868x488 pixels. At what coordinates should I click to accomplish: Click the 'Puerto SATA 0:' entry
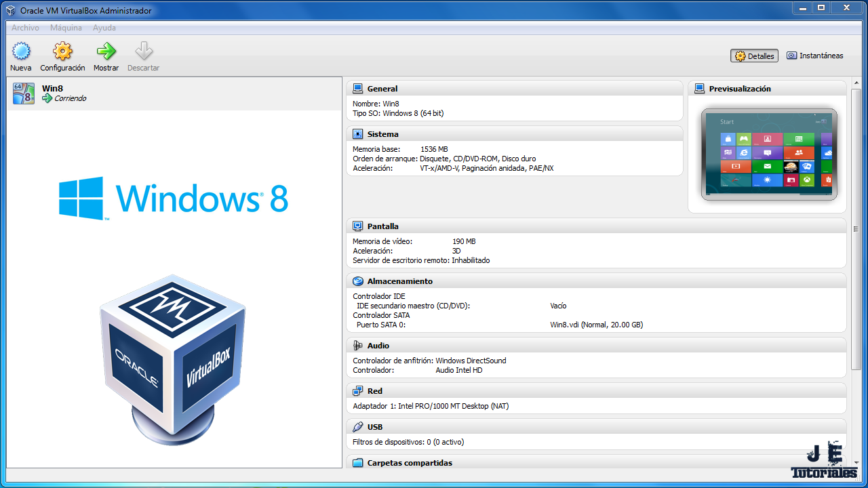pos(381,325)
